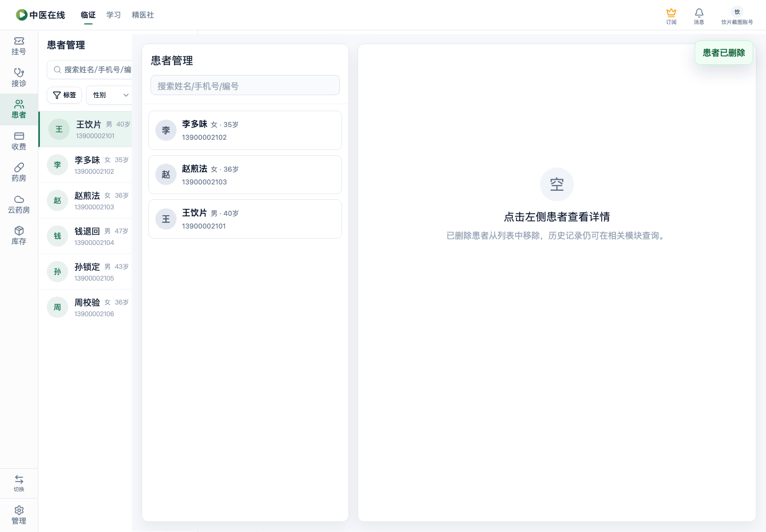Click the 中医在线 logo icon
The width and height of the screenshot is (766, 532).
[21, 15]
